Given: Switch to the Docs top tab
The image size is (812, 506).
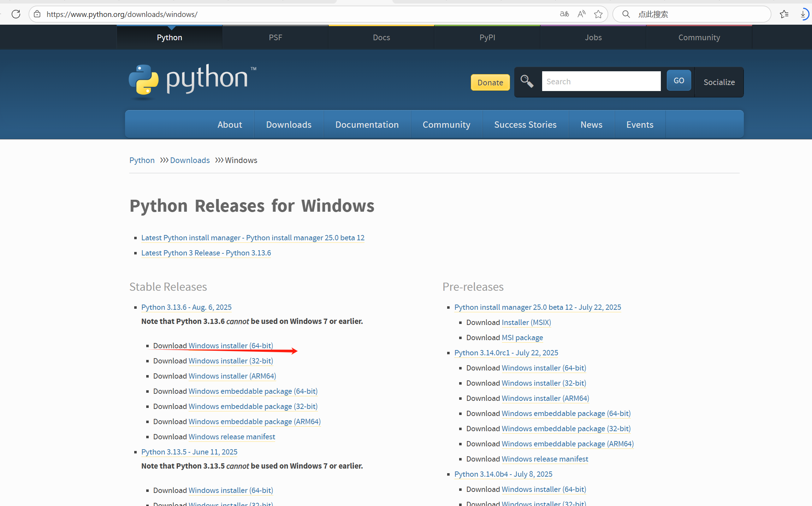Looking at the screenshot, I should 381,37.
